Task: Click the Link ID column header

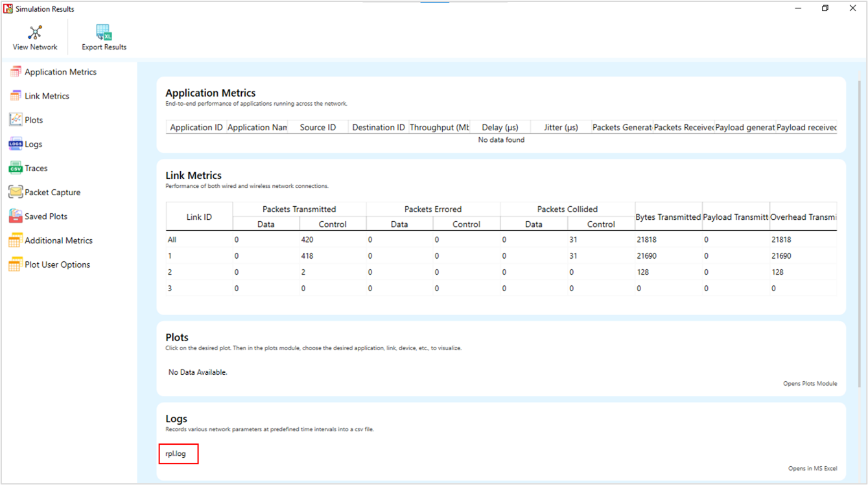Action: pos(199,217)
